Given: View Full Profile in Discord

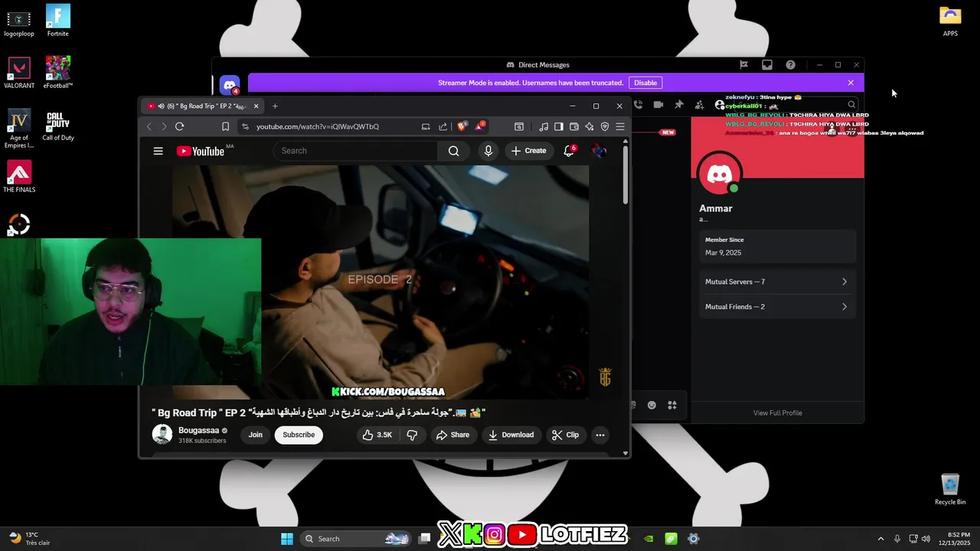Looking at the screenshot, I should coord(778,413).
